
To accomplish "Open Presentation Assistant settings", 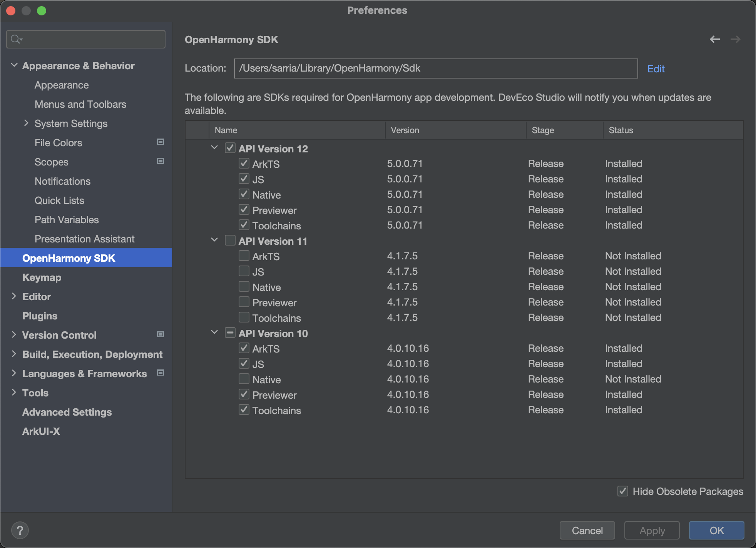I will click(84, 239).
